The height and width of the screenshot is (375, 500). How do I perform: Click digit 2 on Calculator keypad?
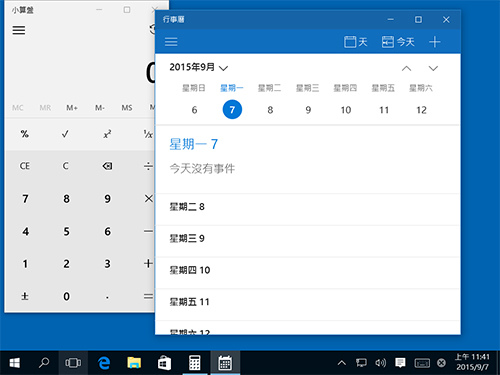point(66,264)
